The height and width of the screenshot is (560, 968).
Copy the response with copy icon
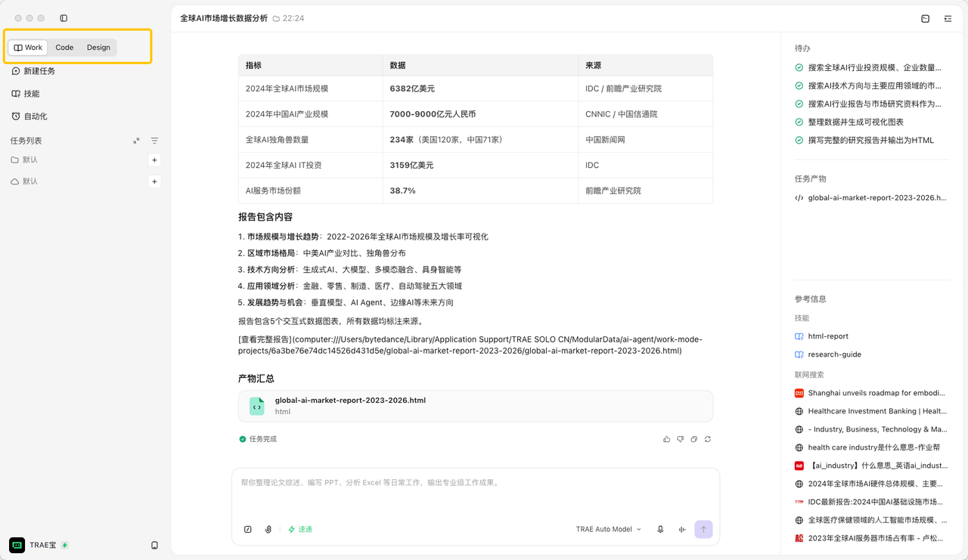click(x=693, y=439)
